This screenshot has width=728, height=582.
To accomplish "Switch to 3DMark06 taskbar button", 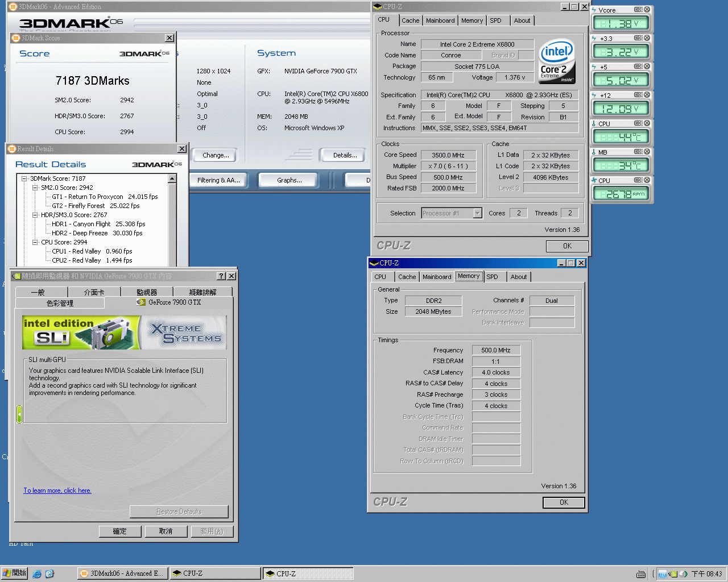I will [x=122, y=573].
